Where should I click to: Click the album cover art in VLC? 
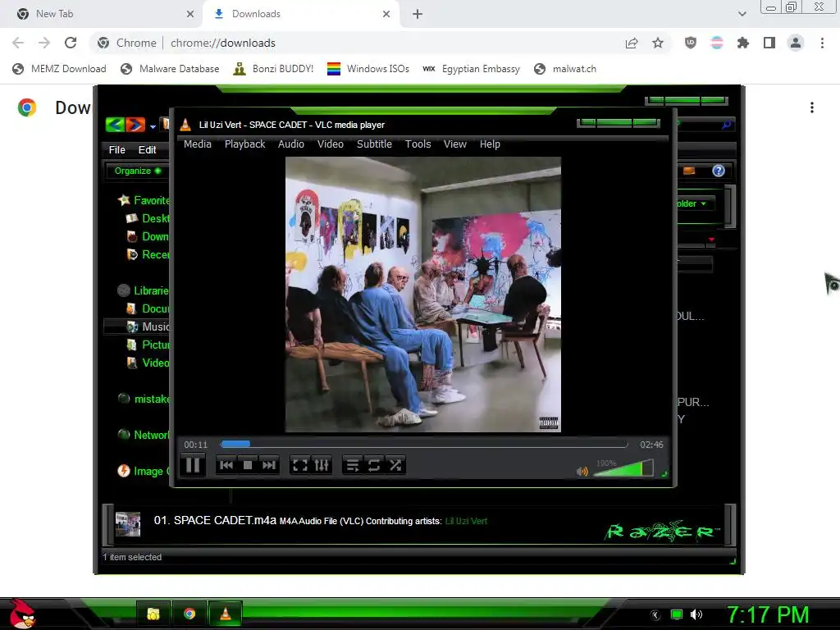click(423, 294)
